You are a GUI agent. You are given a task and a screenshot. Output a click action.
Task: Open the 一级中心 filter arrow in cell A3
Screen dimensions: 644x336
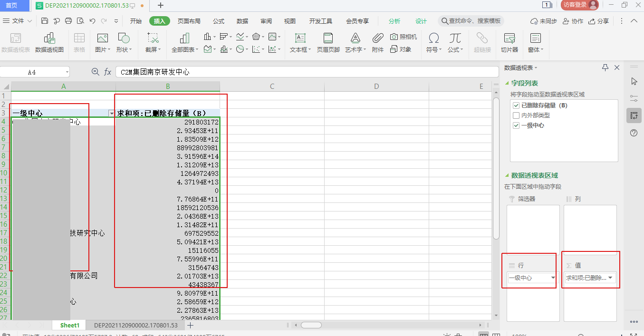point(112,114)
